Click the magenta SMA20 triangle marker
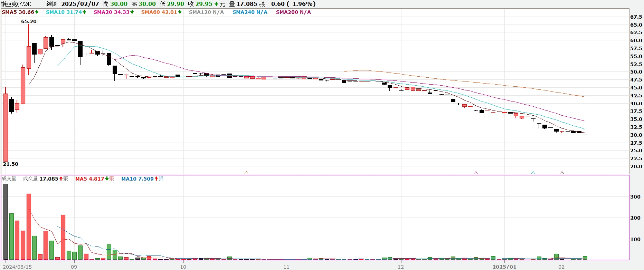This screenshot has width=644, height=270. 476,173
